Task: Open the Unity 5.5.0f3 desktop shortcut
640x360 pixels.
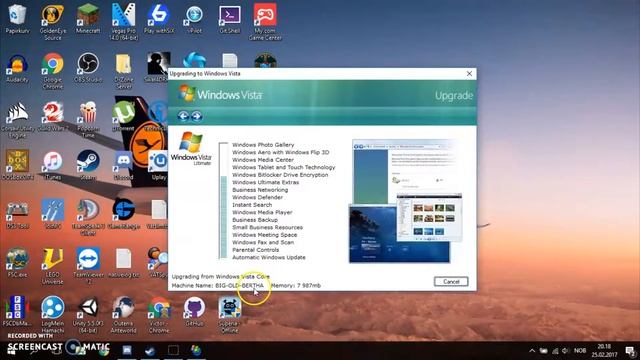Action: click(88, 315)
